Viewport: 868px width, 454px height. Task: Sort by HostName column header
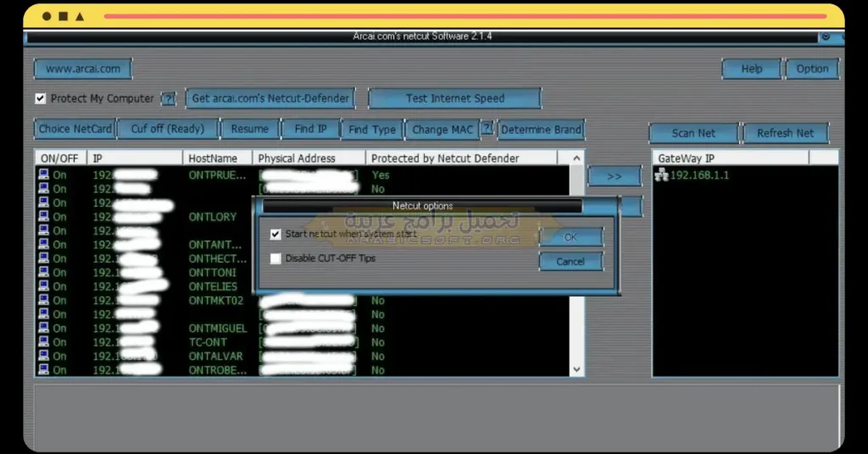pyautogui.click(x=217, y=158)
